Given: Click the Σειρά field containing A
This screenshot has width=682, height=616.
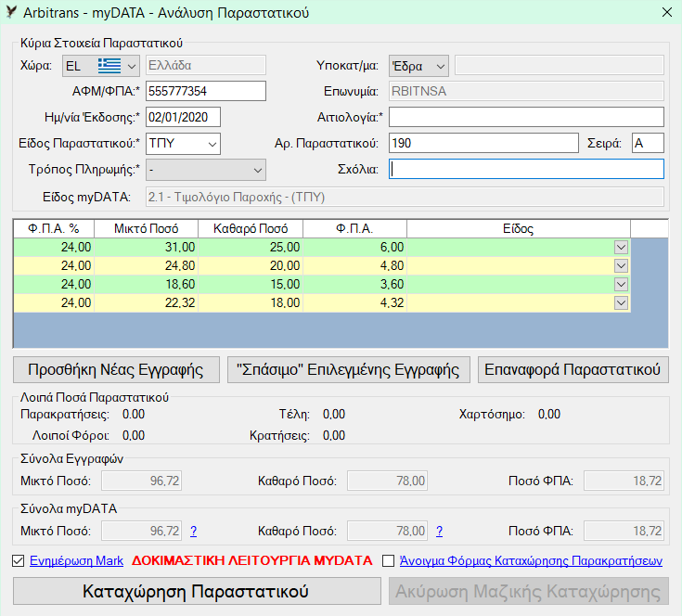Looking at the screenshot, I should (x=648, y=143).
